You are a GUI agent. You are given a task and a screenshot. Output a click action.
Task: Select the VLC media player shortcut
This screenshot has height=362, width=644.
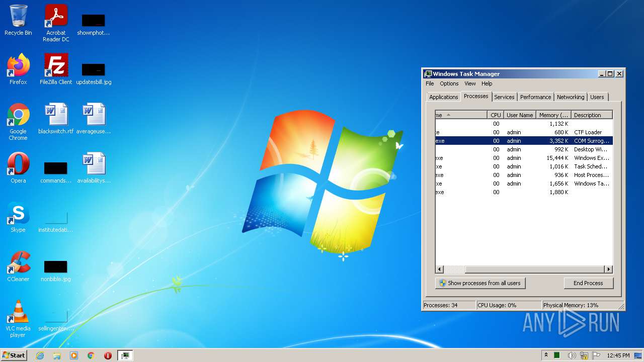[x=18, y=319]
